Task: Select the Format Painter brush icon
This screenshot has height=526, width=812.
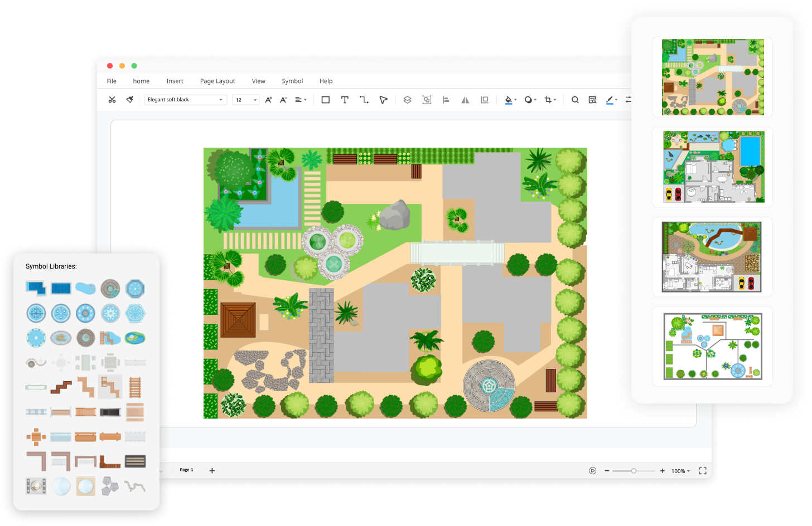Action: (130, 100)
